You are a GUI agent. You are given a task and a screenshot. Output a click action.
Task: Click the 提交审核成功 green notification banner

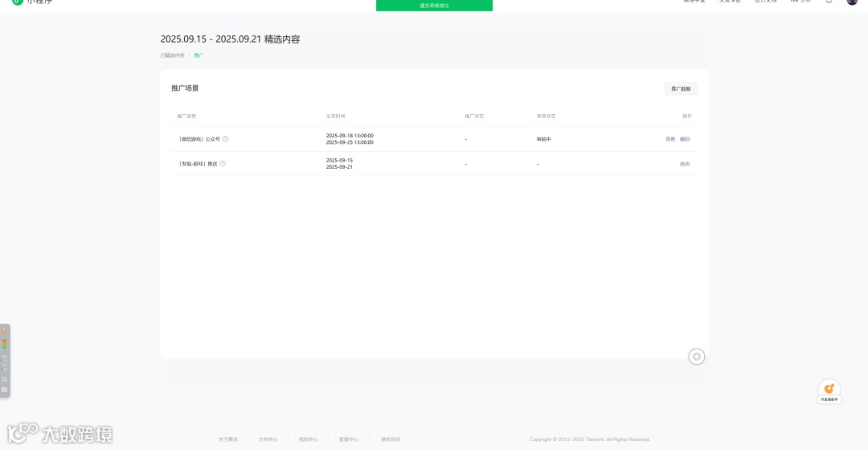click(x=434, y=6)
